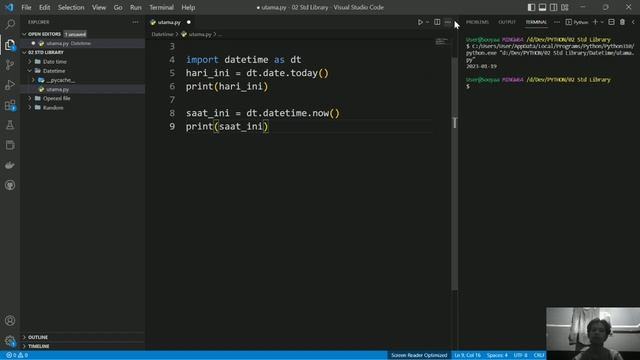Open run button dropdown arrow
The image size is (640, 360).
427,22
